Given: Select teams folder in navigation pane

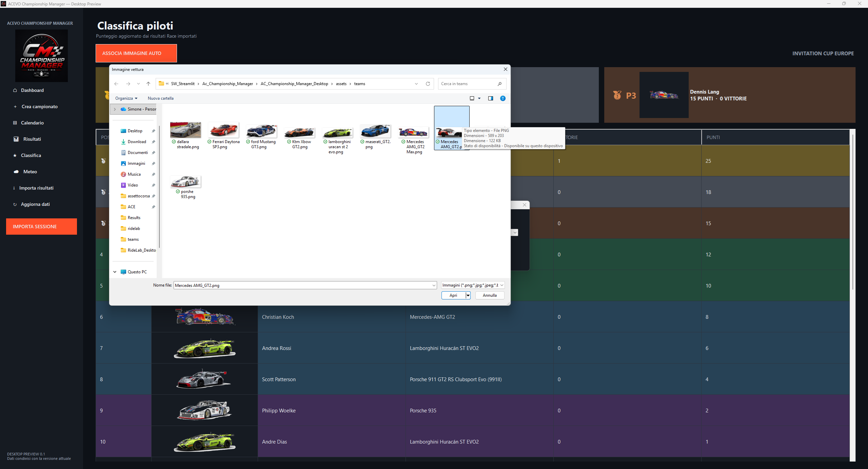Looking at the screenshot, I should click(133, 239).
